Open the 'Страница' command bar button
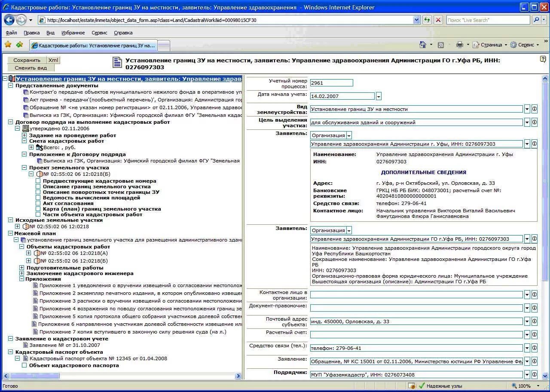Image resolution: width=550 pixels, height=392 pixels. click(490, 45)
